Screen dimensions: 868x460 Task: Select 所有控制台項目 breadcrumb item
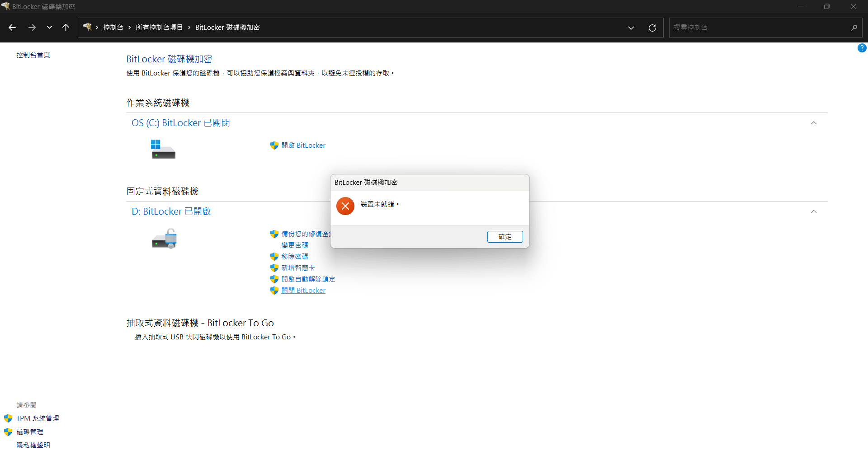tap(159, 28)
